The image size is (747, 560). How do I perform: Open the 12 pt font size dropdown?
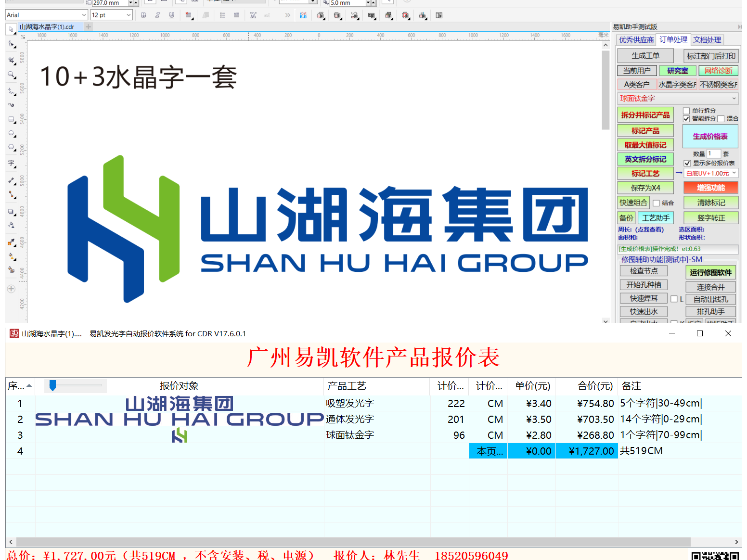[x=128, y=15]
